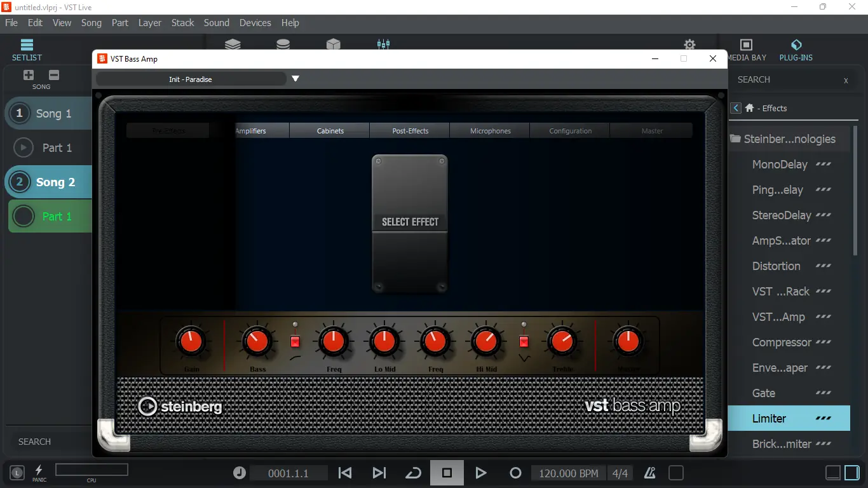The width and height of the screenshot is (868, 488).
Task: Open the settings gear in the top toolbar
Action: click(689, 44)
